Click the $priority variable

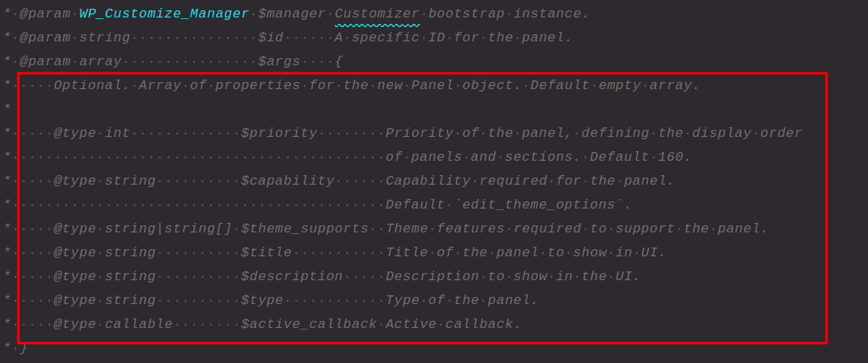coord(279,133)
